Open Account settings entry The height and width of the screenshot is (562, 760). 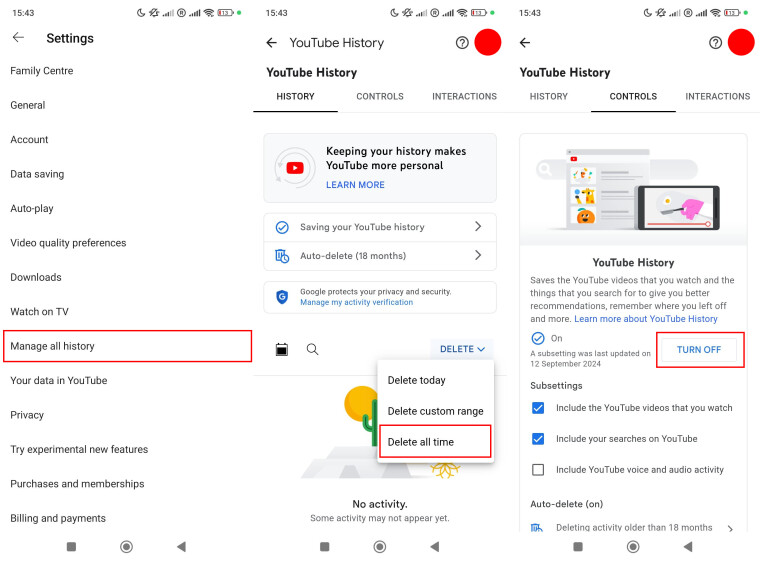(x=126, y=140)
